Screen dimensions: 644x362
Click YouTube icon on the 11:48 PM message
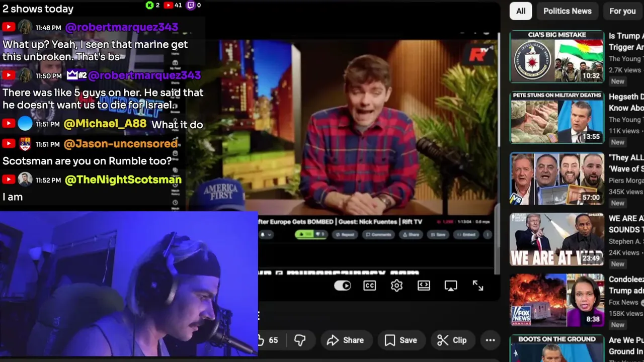(9, 28)
